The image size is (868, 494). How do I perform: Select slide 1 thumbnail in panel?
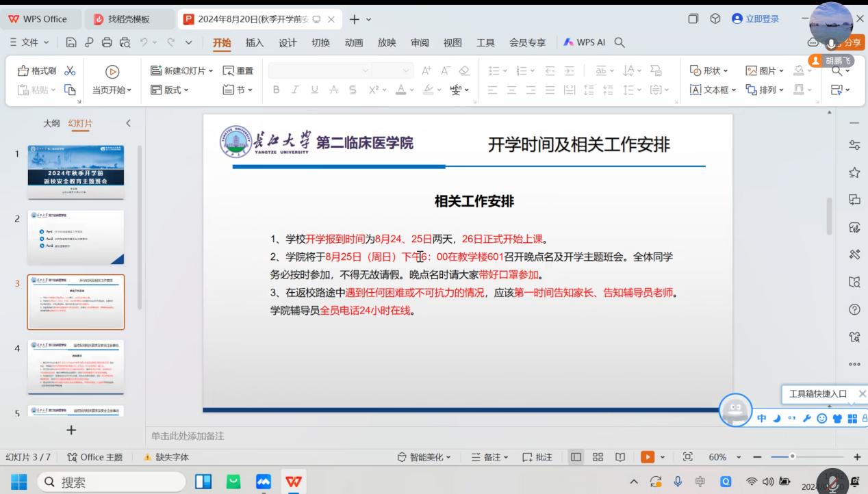click(76, 172)
